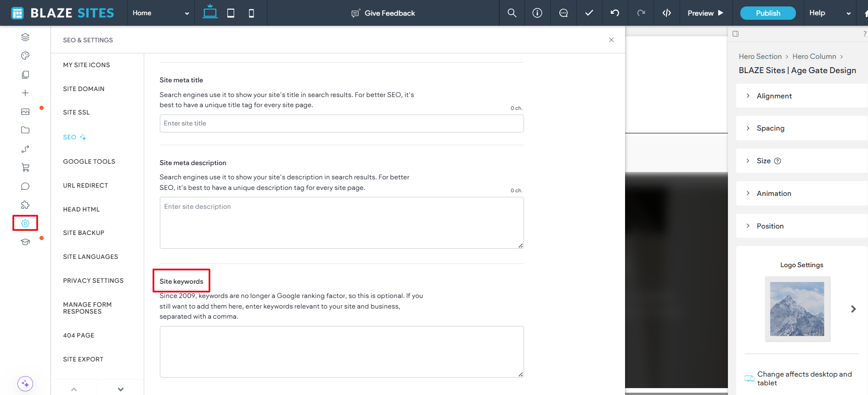
Task: Open the site info icon
Action: 537,13
